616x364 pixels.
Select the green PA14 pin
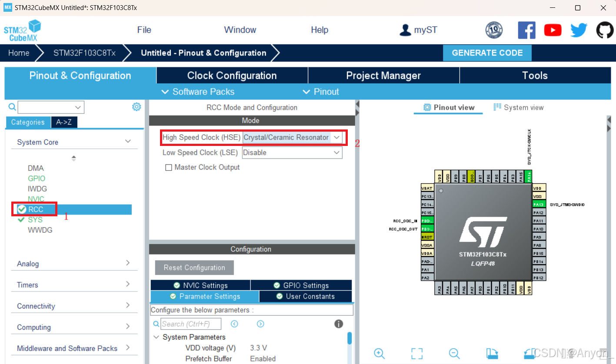pos(529,176)
